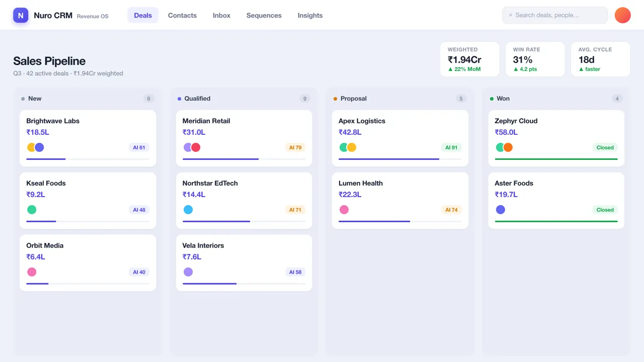
Task: Open the Aster Foods deal title
Action: (x=514, y=183)
